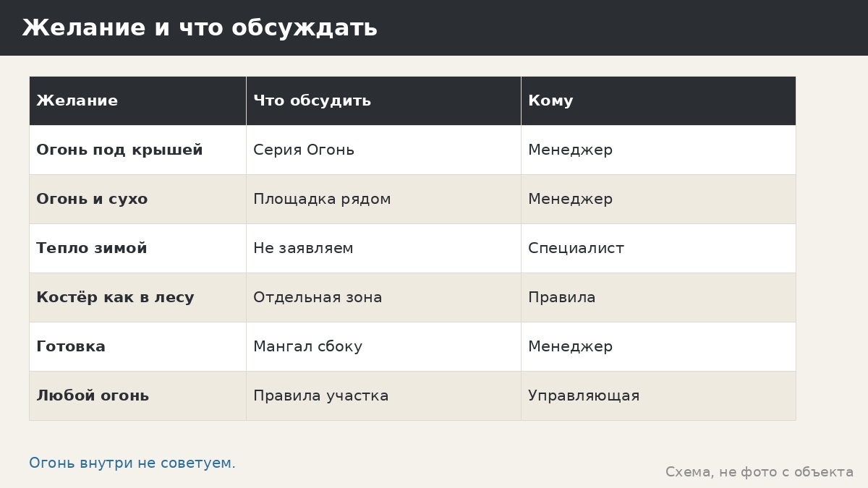
Task: Click the "Управляющая" cell
Action: (x=658, y=395)
